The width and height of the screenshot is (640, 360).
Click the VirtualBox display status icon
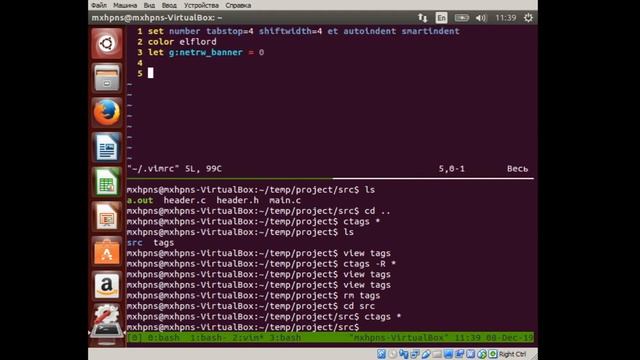pyautogui.click(x=448, y=354)
